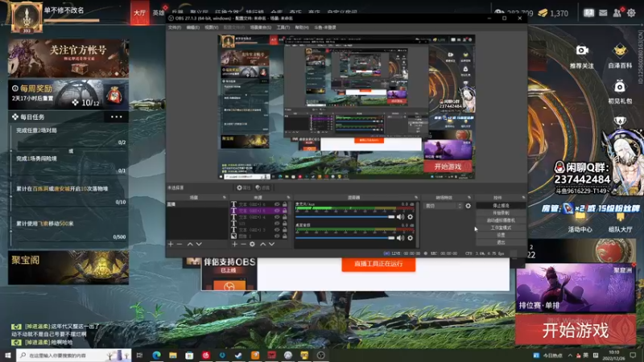This screenshot has height=362, width=644.
Task: Open the game friends icon
Action: pyautogui.click(x=617, y=13)
